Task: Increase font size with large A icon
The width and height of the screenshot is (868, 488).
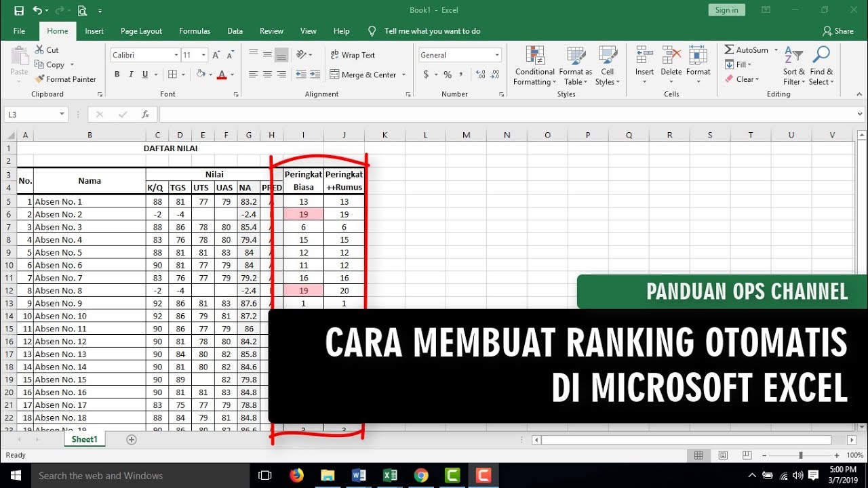Action: tap(216, 55)
